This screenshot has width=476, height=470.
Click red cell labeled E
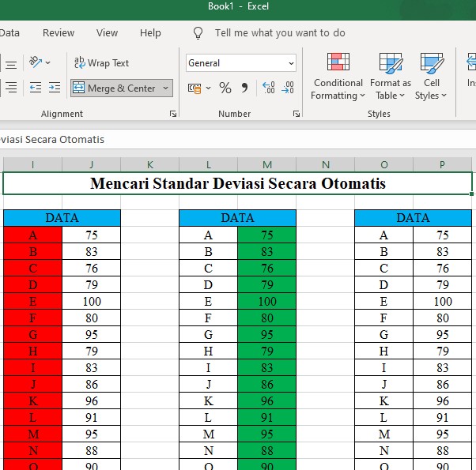pos(32,301)
